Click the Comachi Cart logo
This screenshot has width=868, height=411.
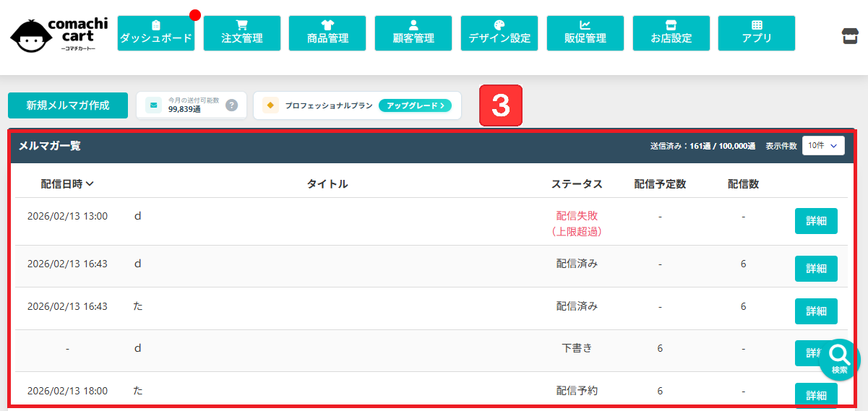point(59,34)
